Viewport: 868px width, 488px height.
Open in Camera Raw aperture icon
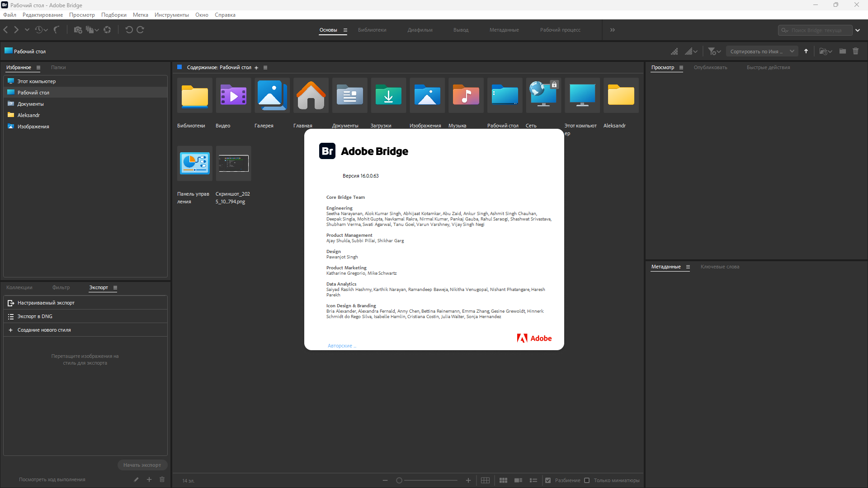(107, 30)
